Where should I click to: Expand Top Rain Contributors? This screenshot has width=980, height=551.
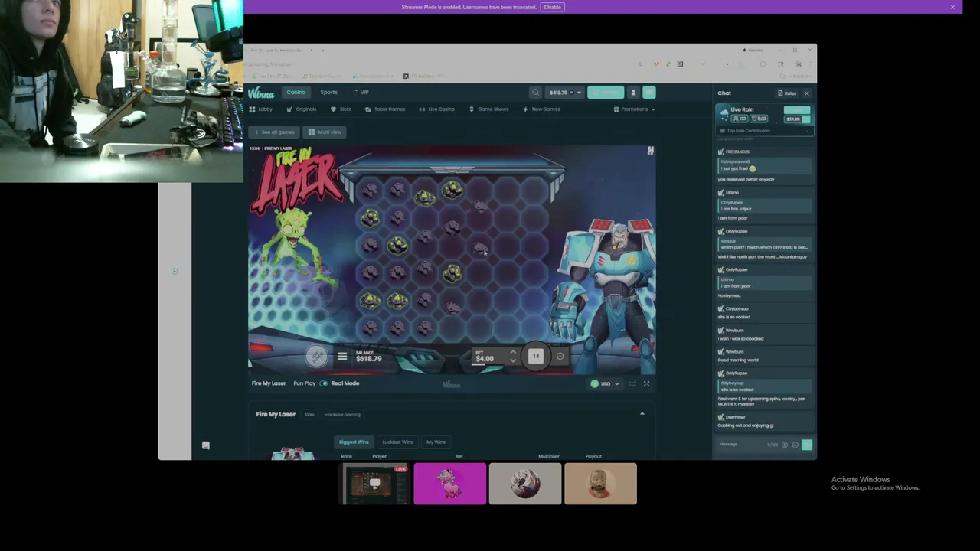(763, 131)
